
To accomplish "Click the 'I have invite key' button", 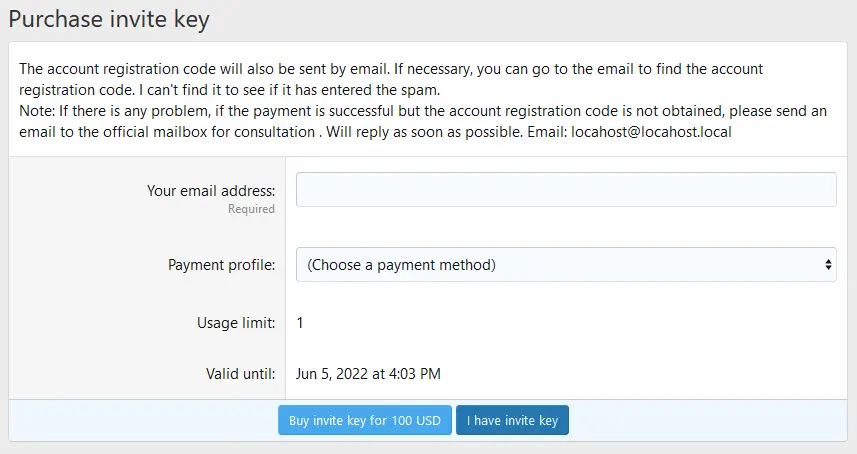I will click(x=512, y=421).
